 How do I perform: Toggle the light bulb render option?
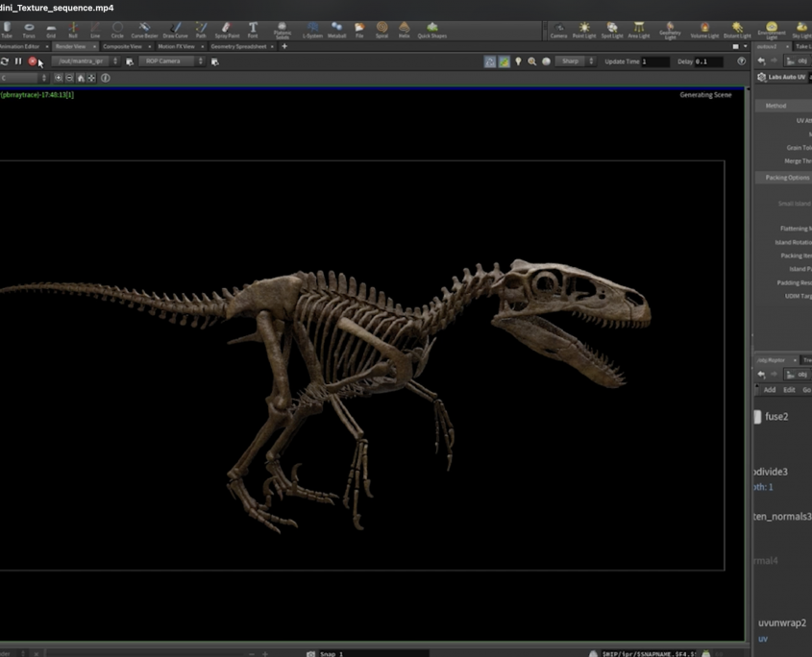coord(518,61)
